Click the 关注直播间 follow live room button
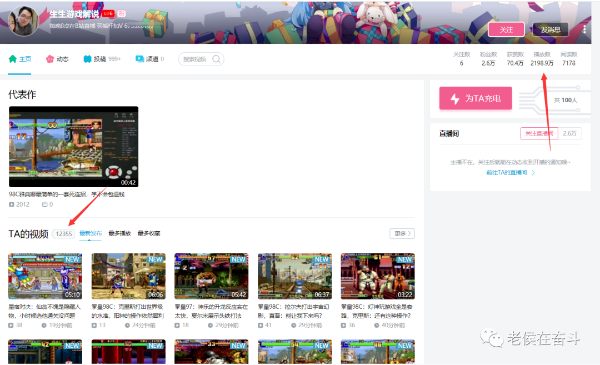Image resolution: width=600 pixels, height=365 pixels. coord(539,133)
